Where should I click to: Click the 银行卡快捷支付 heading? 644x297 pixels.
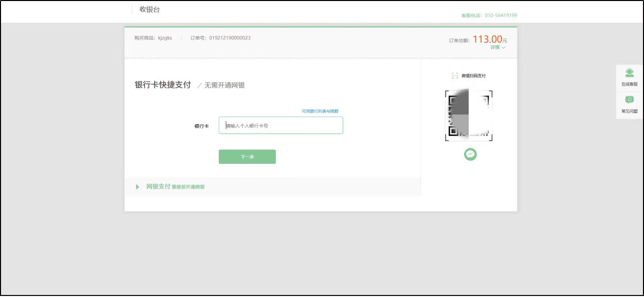pyautogui.click(x=163, y=85)
